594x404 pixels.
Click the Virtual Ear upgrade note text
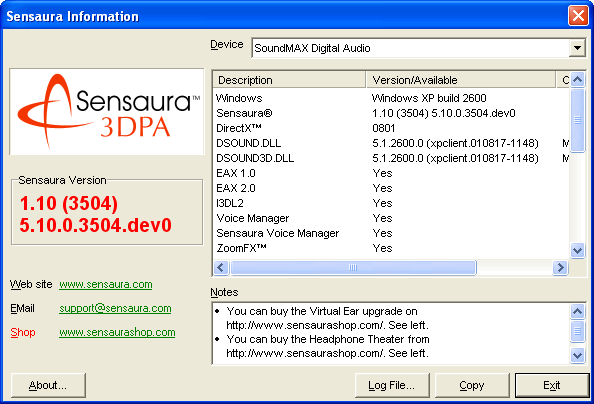327,318
